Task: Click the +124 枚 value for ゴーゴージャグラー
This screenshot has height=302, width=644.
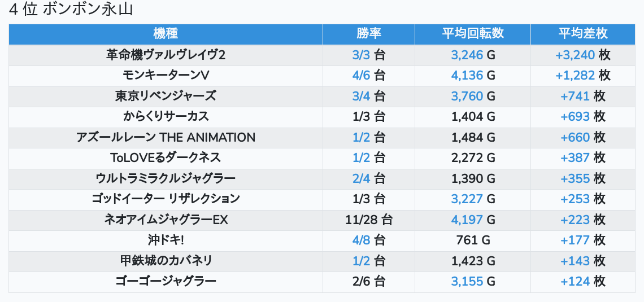Action: click(x=582, y=281)
